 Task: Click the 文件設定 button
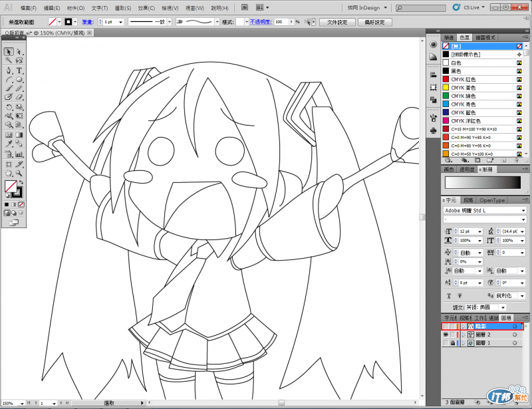[x=337, y=22]
